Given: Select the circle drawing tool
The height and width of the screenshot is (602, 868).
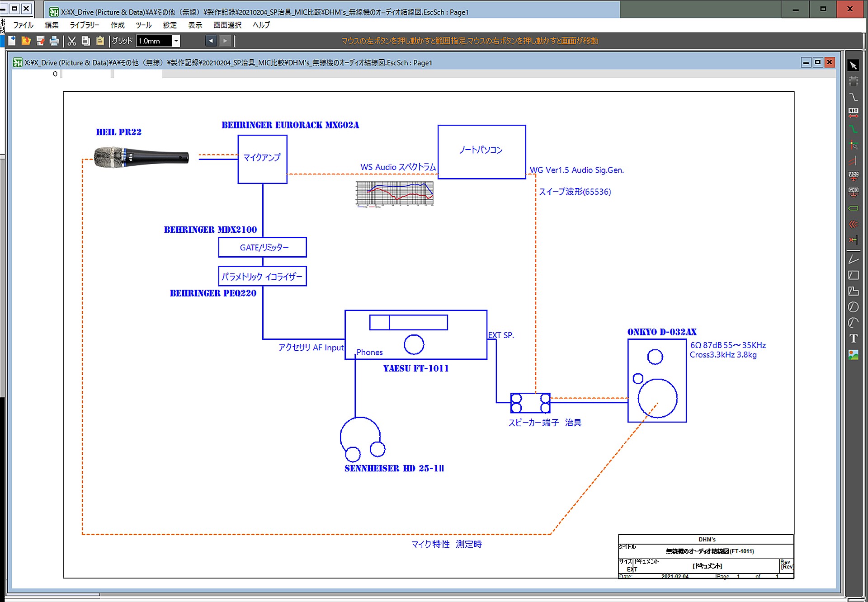Looking at the screenshot, I should pyautogui.click(x=853, y=307).
